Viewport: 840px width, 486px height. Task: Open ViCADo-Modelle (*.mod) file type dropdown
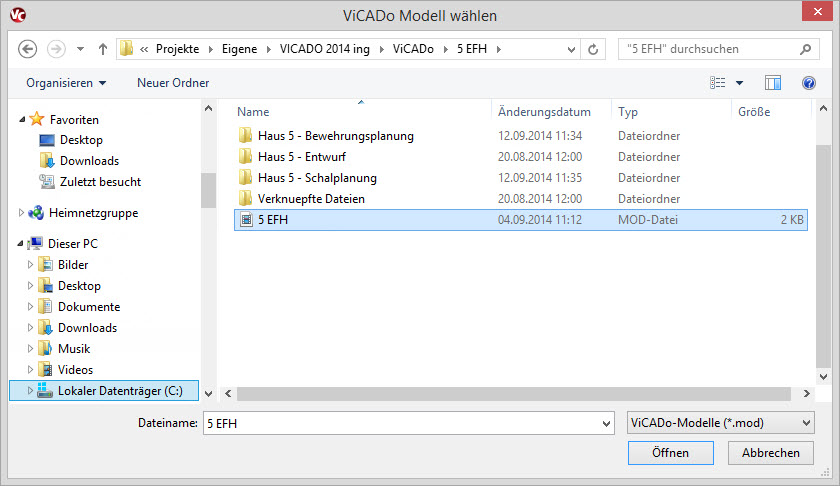click(721, 423)
